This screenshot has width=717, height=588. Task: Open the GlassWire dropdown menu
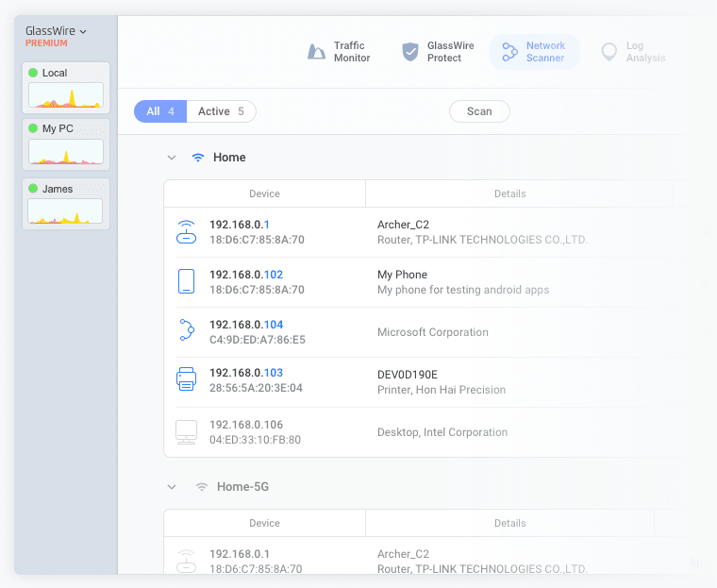point(57,31)
